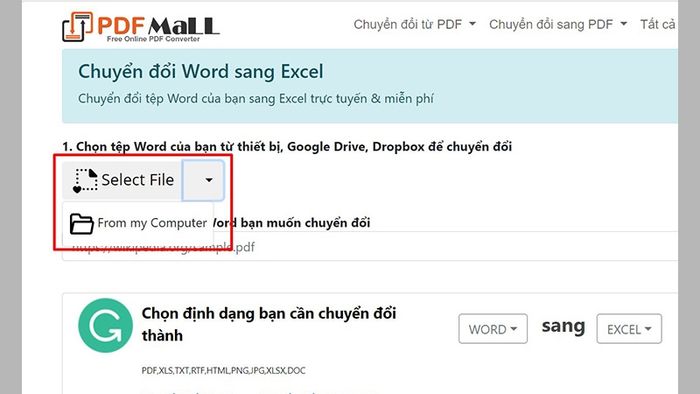
Task: Choose From my Computer option
Action: click(x=138, y=223)
